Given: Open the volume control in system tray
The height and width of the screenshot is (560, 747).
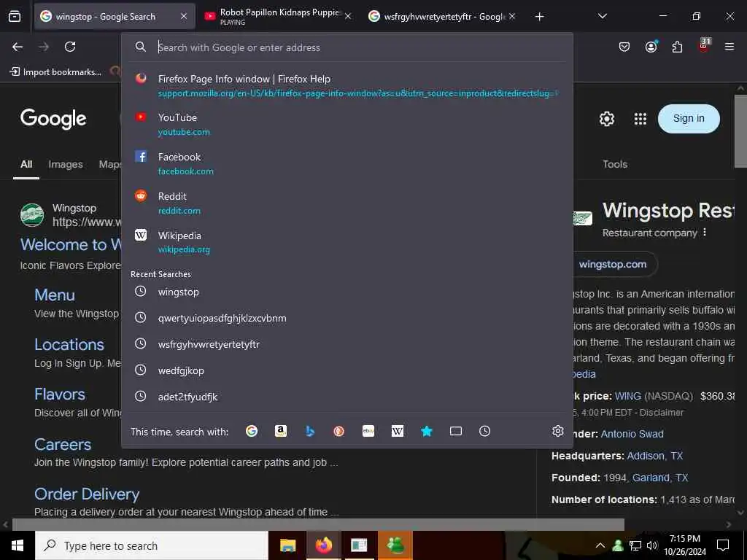Looking at the screenshot, I should pos(651,545).
